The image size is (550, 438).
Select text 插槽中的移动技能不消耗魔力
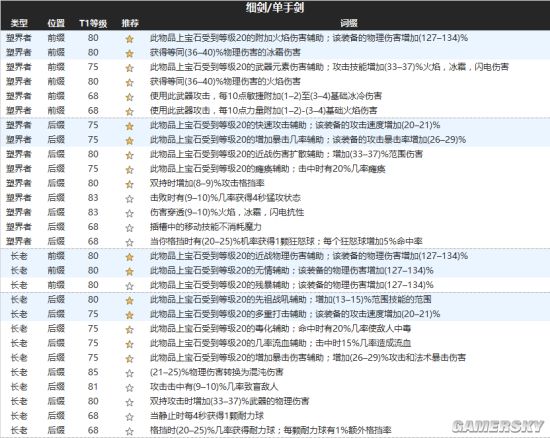(x=206, y=227)
